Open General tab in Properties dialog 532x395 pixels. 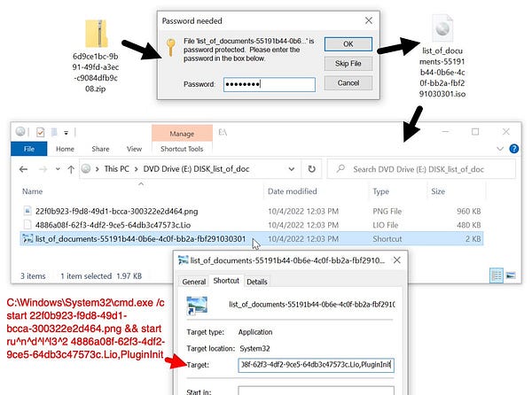click(194, 282)
